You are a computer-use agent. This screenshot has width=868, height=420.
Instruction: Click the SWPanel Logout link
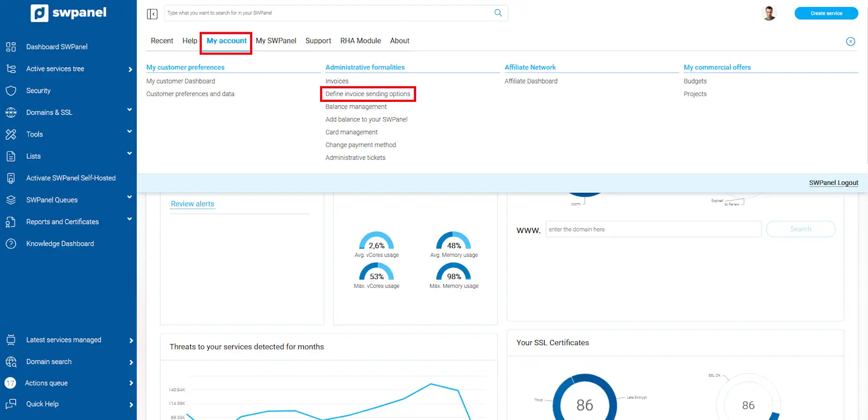coord(833,183)
